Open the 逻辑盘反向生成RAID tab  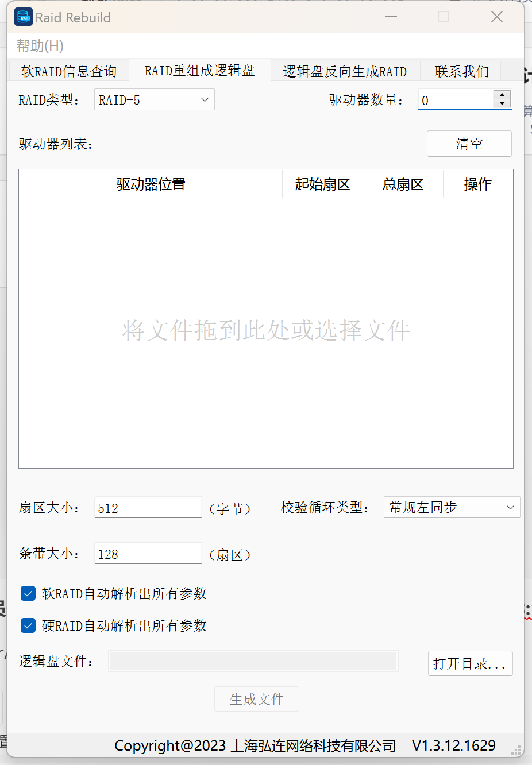pyautogui.click(x=345, y=71)
